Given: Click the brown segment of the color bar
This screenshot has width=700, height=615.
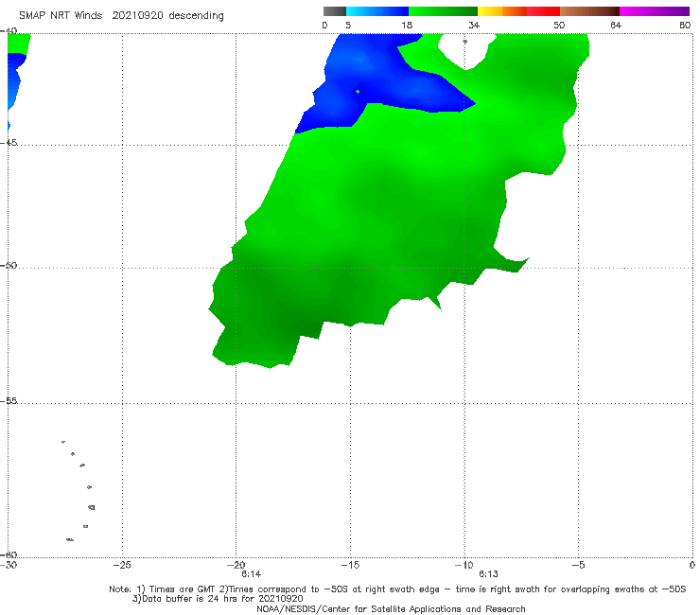Looking at the screenshot, I should pyautogui.click(x=589, y=11).
